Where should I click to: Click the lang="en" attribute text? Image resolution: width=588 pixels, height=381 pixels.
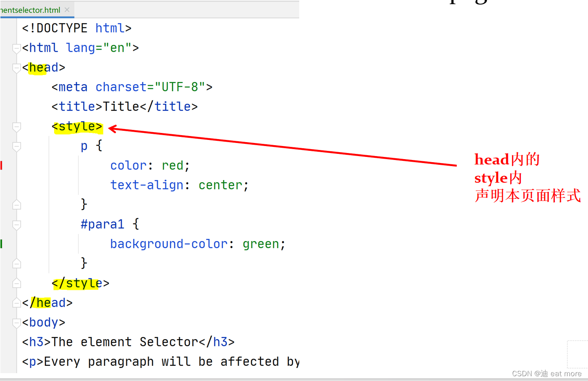[x=99, y=48]
